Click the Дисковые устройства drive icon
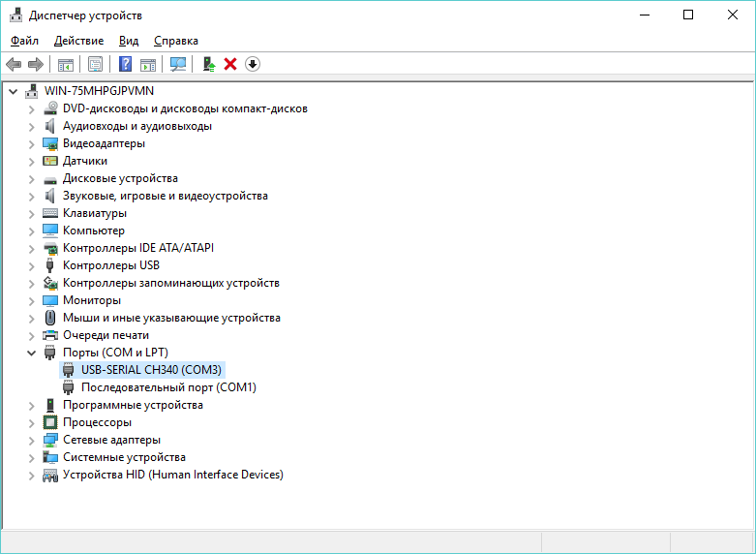 [50, 179]
